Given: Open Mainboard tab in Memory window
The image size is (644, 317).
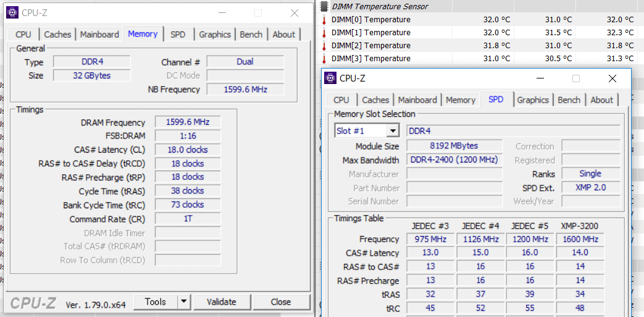Looking at the screenshot, I should (x=99, y=35).
